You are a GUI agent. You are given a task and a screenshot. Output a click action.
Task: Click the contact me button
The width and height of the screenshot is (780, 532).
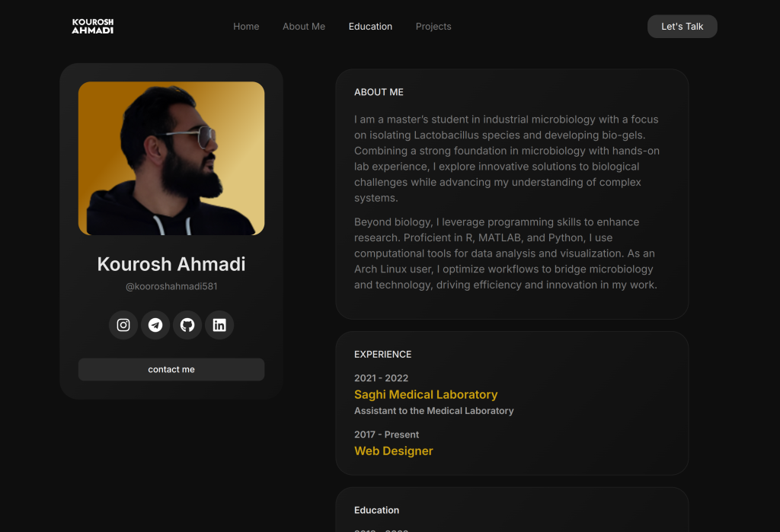pyautogui.click(x=171, y=369)
